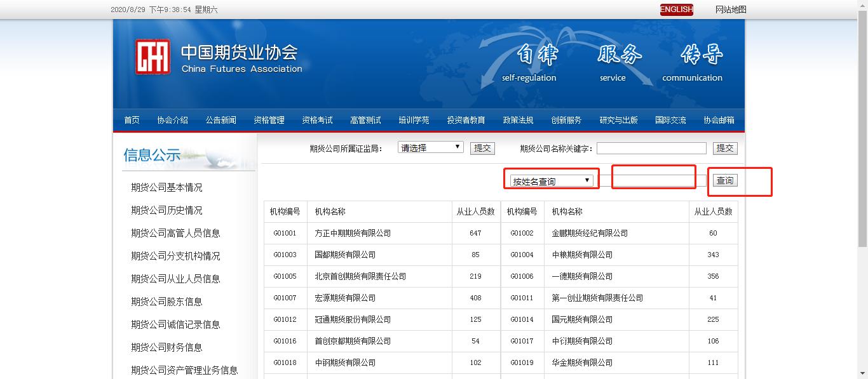Select 首创京都期货有限公司 in the table
The image size is (868, 379).
(353, 341)
